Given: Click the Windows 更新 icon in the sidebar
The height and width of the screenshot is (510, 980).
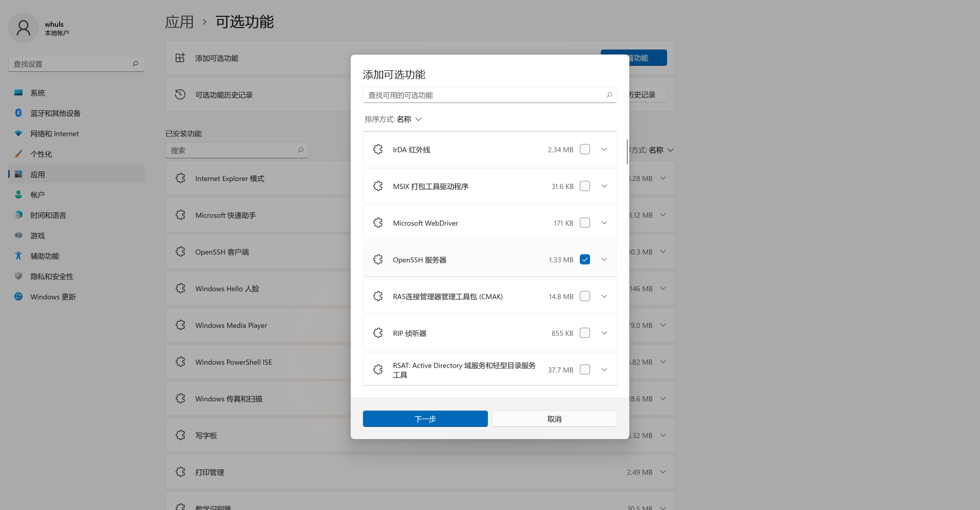Looking at the screenshot, I should click(18, 297).
